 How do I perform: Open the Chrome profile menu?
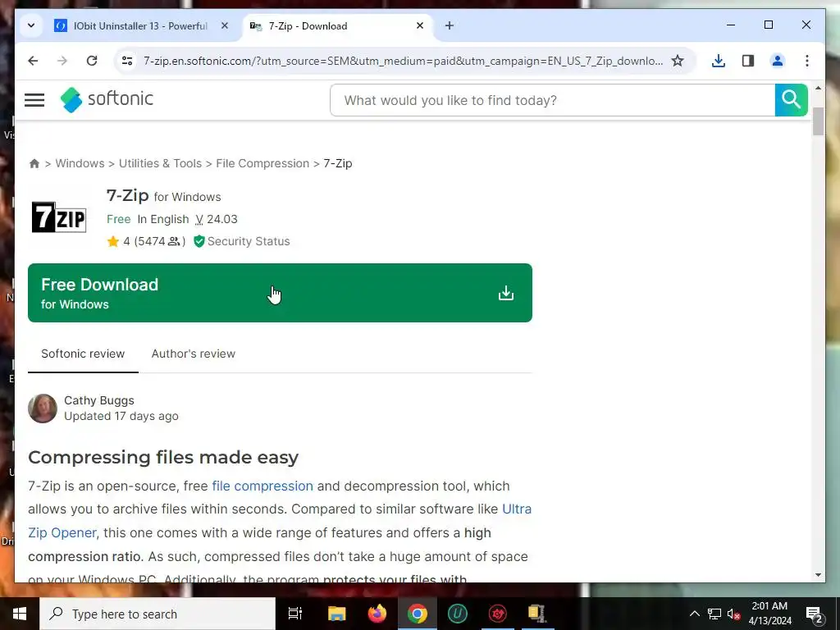[x=778, y=61]
